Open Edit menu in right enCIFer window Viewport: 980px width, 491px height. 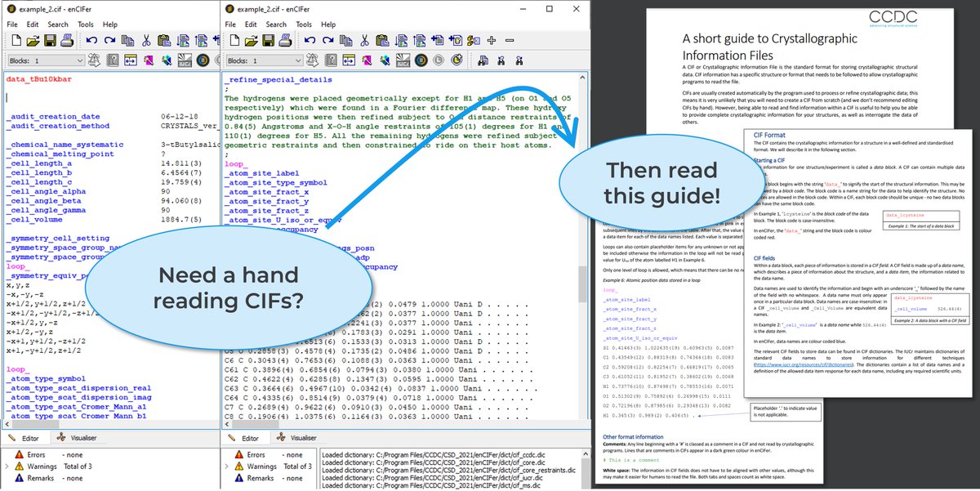click(x=252, y=25)
